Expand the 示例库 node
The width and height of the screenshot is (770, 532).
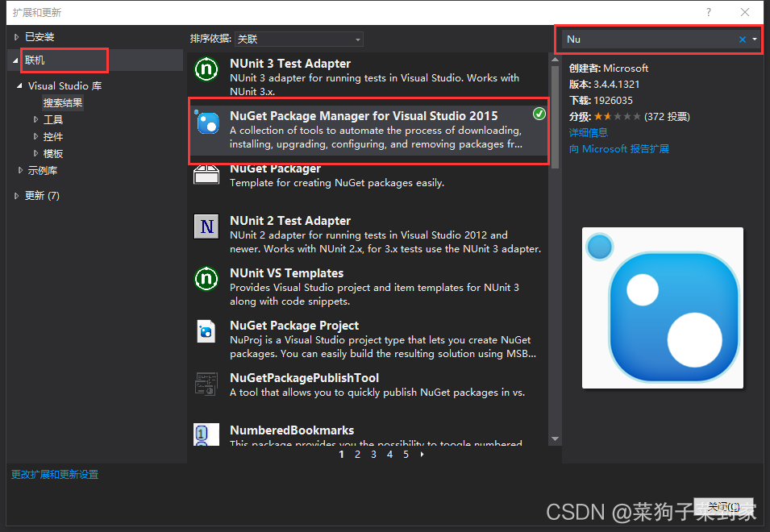tap(20, 170)
